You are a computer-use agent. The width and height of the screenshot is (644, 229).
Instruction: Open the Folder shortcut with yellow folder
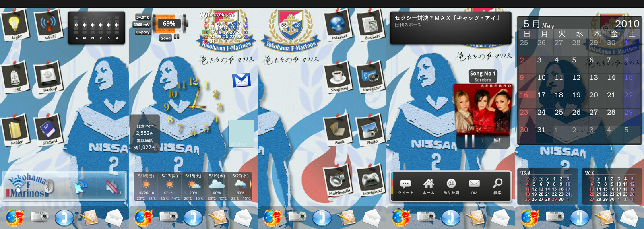click(x=16, y=130)
